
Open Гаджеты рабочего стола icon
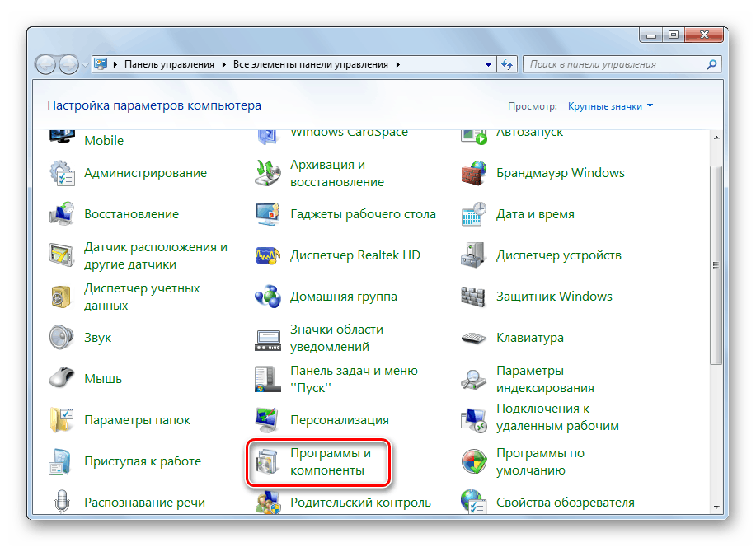pos(268,214)
